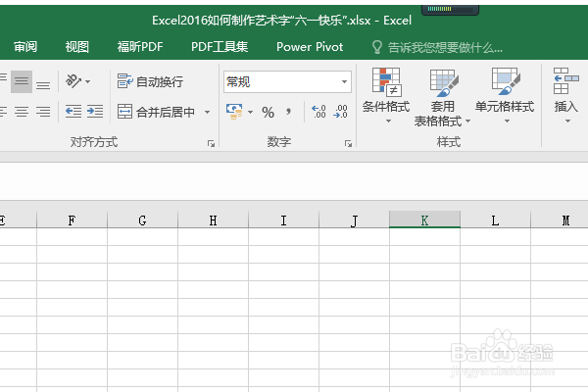588x392 pixels.
Task: Click the text orientation icon
Action: coord(73,81)
